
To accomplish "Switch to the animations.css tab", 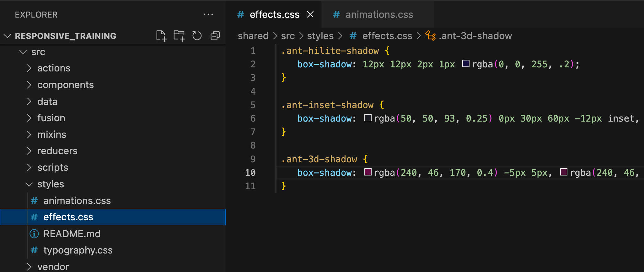I will (x=379, y=14).
